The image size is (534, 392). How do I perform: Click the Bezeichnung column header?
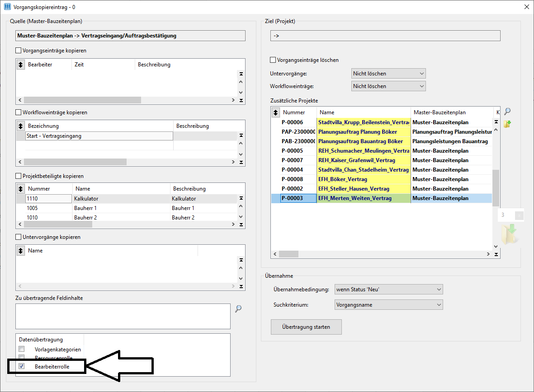99,126
